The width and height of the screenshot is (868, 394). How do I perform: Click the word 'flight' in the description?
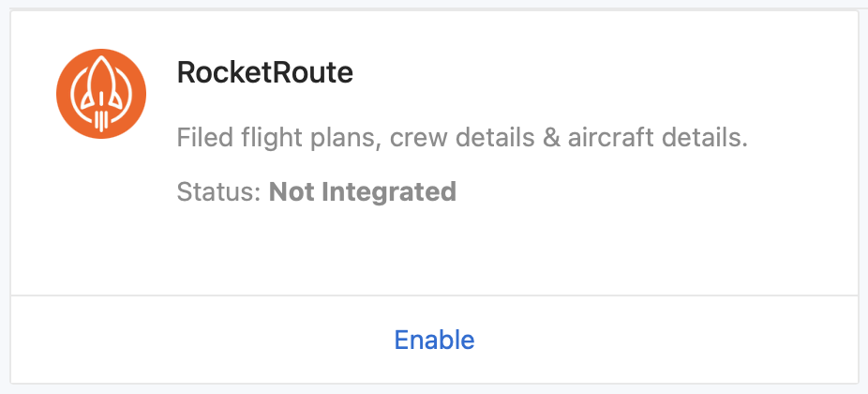click(262, 140)
